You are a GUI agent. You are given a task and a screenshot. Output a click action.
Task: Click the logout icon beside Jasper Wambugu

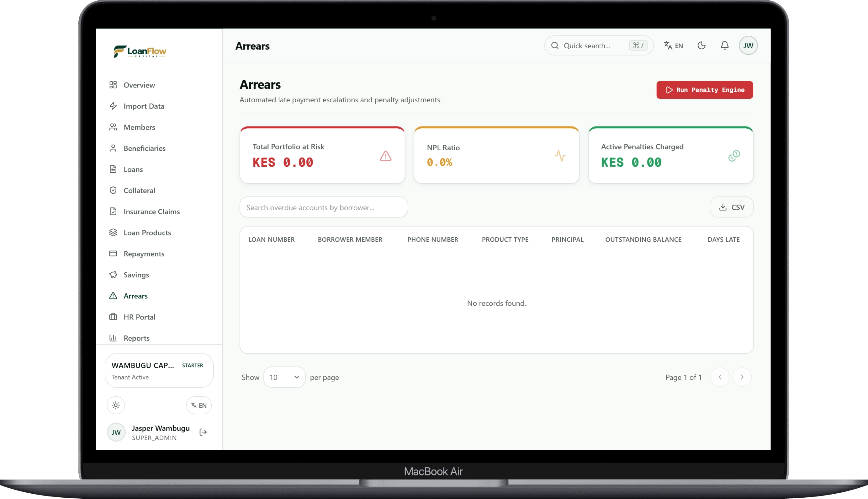coord(203,432)
